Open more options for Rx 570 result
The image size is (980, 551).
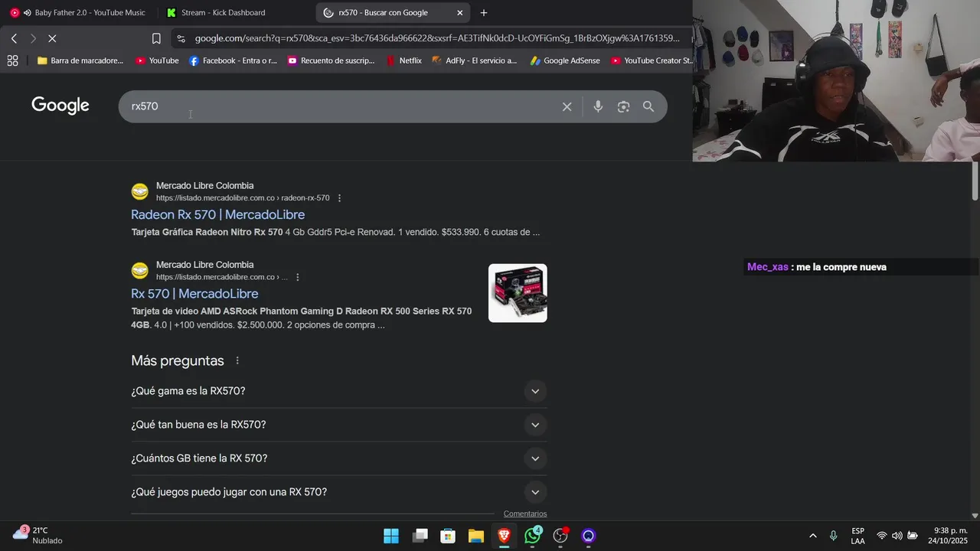[298, 277]
